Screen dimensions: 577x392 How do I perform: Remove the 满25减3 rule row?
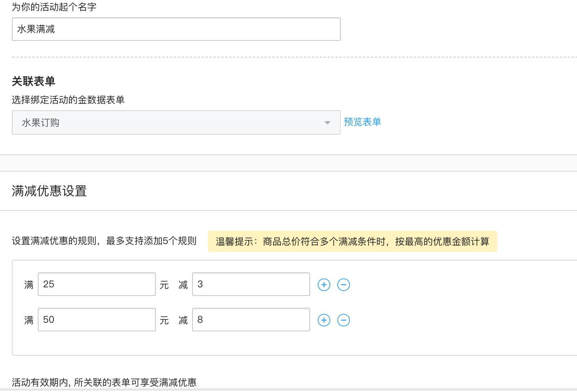(x=344, y=285)
